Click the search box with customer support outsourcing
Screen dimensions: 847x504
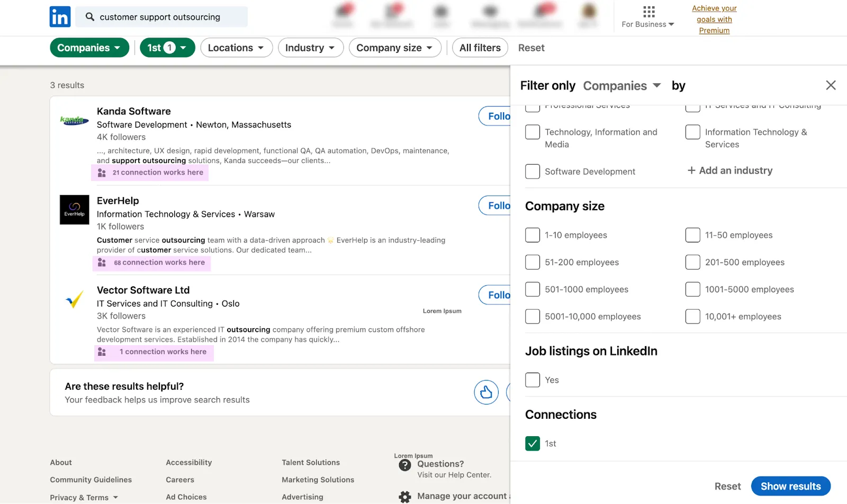coord(161,17)
